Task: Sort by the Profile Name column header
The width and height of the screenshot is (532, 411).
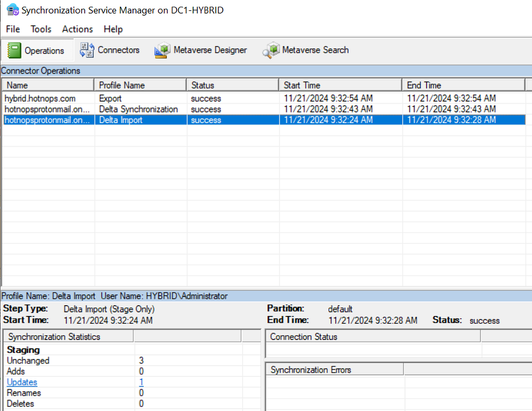Action: [x=140, y=85]
